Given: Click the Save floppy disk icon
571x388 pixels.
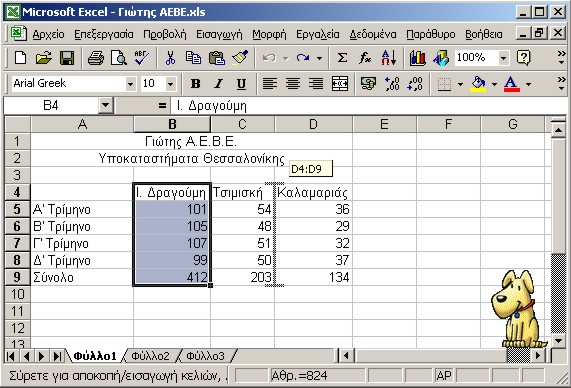Looking at the screenshot, I should pos(67,58).
